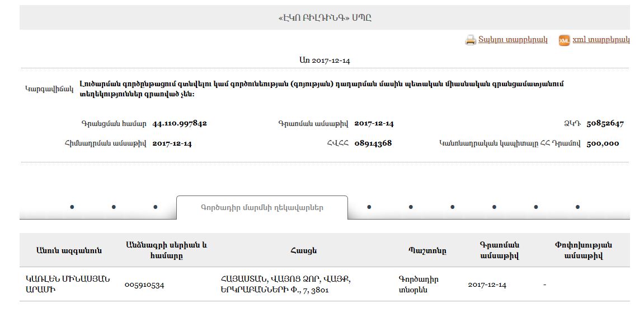Screen dimensions: 644x312
Task: Click the registration number 44.110.997842
Action: coord(180,123)
